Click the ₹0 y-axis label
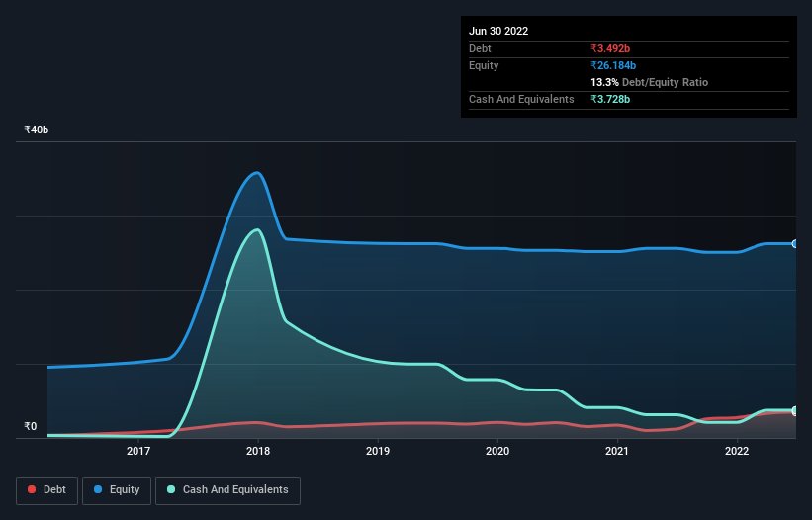The image size is (812, 520). pos(31,426)
